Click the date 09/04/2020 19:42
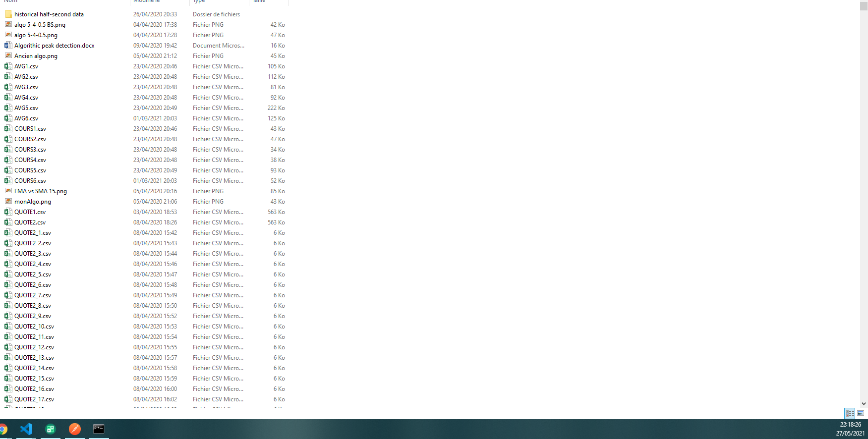 pyautogui.click(x=155, y=46)
